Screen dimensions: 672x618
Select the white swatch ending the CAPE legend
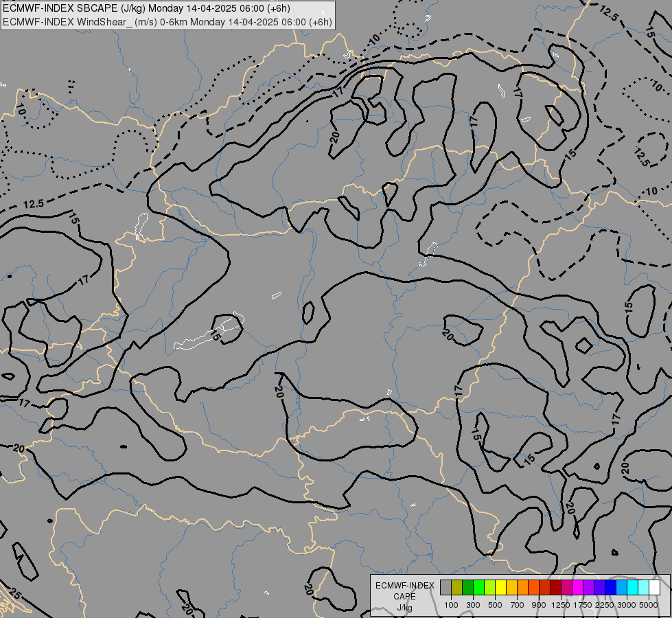pos(654,588)
